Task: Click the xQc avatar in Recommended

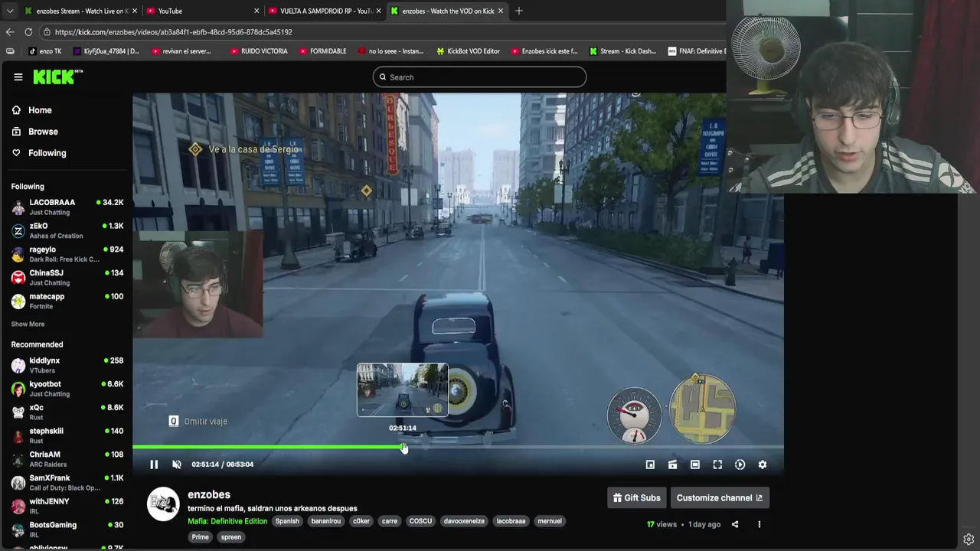Action: pos(18,412)
